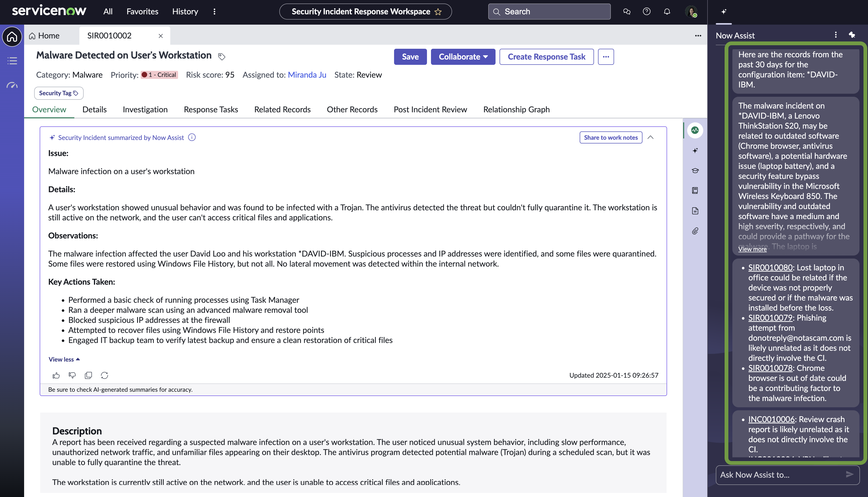Open the Investigation tab
868x497 pixels.
(145, 110)
